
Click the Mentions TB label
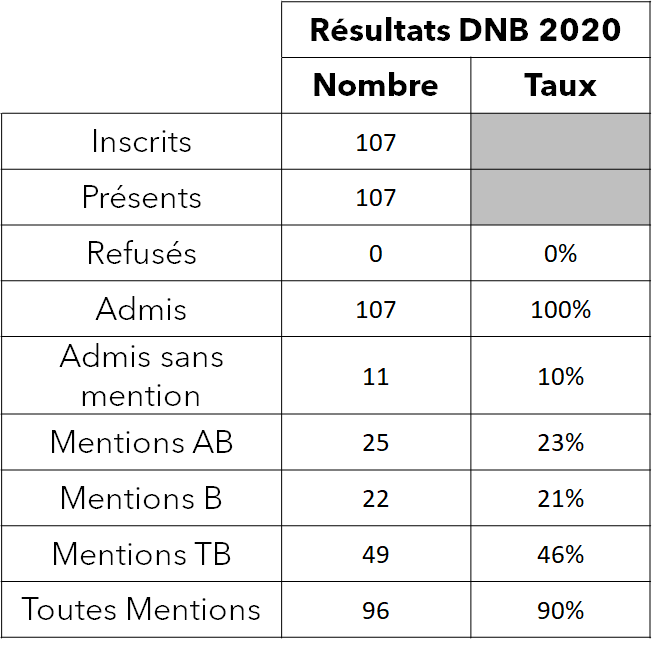click(x=141, y=554)
